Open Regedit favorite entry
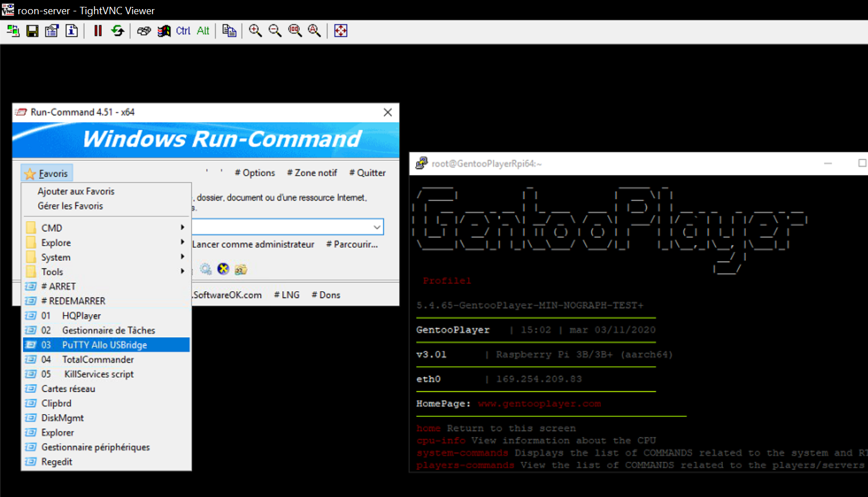 tap(106, 462)
